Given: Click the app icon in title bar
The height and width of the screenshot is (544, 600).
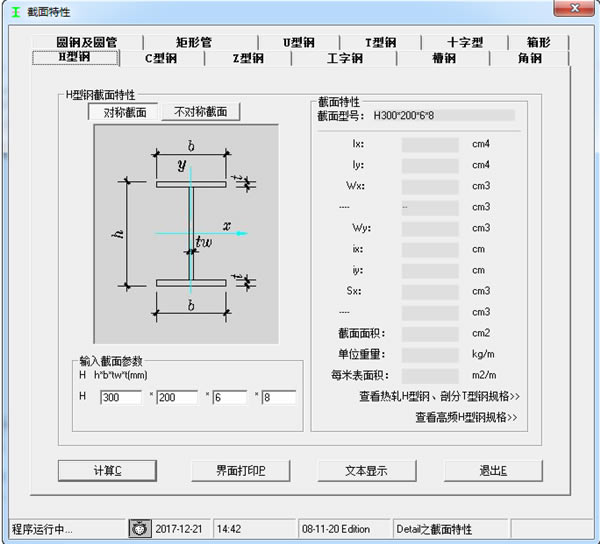Looking at the screenshot, I should 14,9.
